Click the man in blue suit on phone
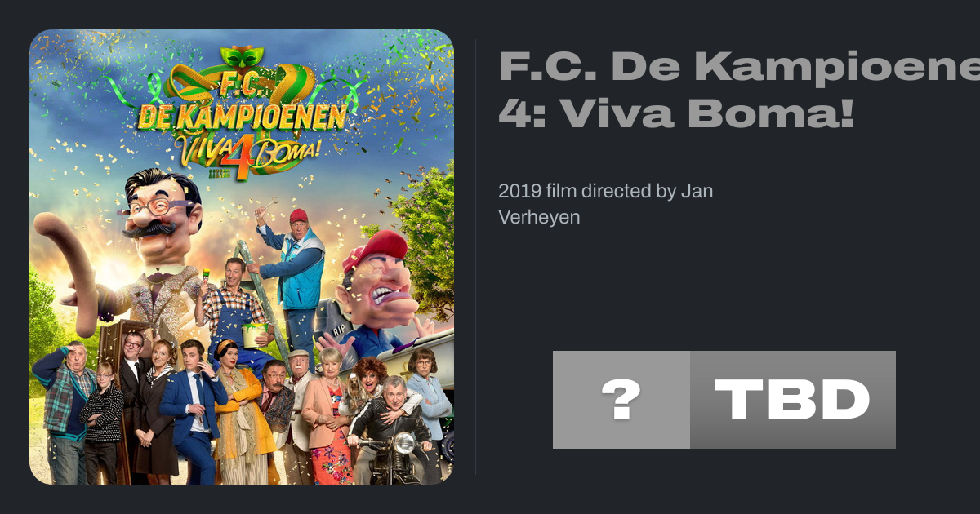 (193, 412)
